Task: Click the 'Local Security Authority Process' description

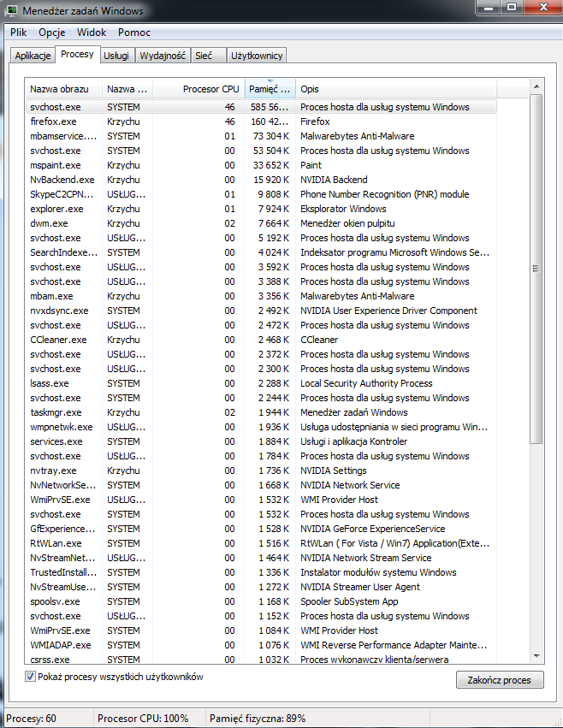Action: point(366,383)
